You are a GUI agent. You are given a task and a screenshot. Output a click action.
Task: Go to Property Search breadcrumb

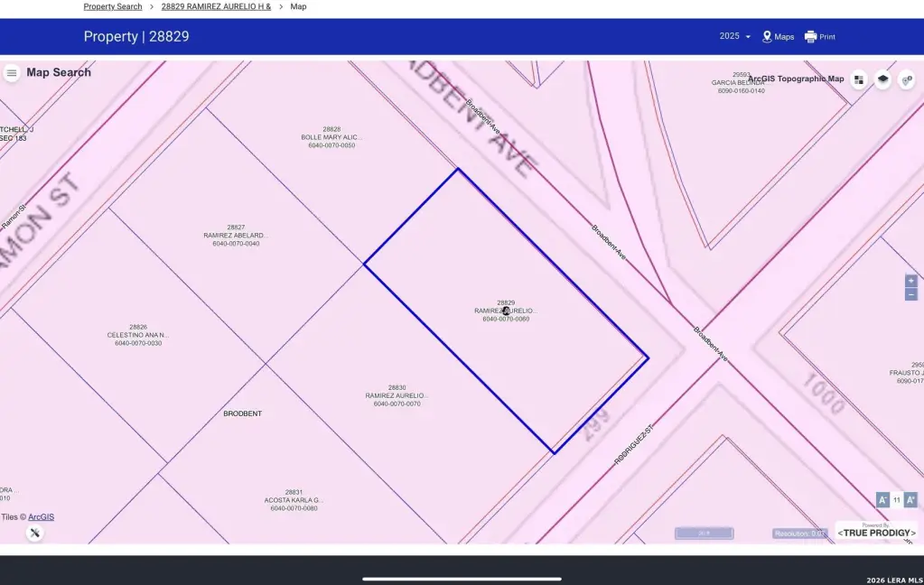click(113, 6)
